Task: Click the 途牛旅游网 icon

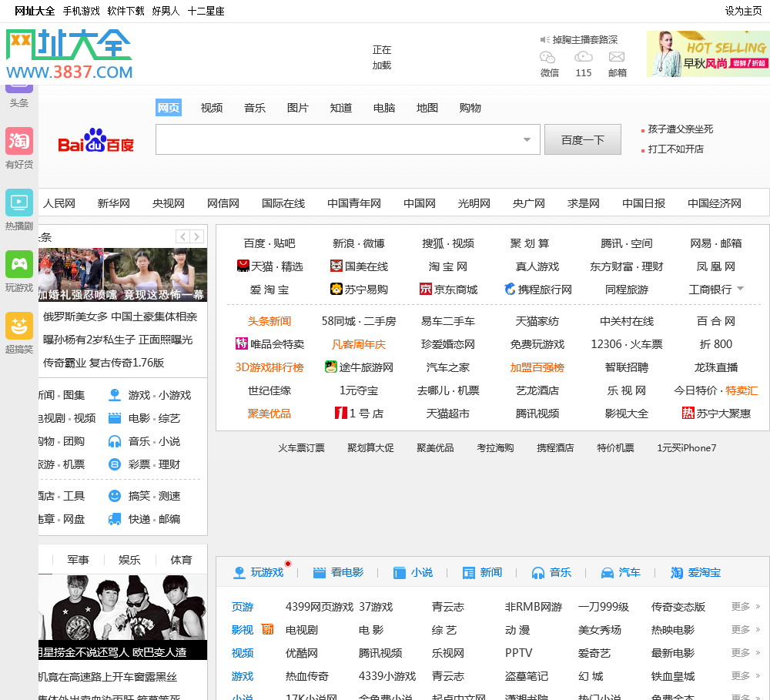Action: coord(331,367)
